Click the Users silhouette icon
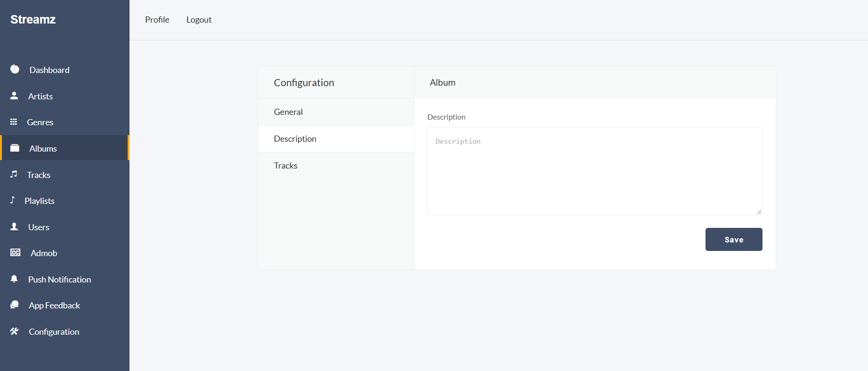Screen dimensions: 868x371 [14, 226]
